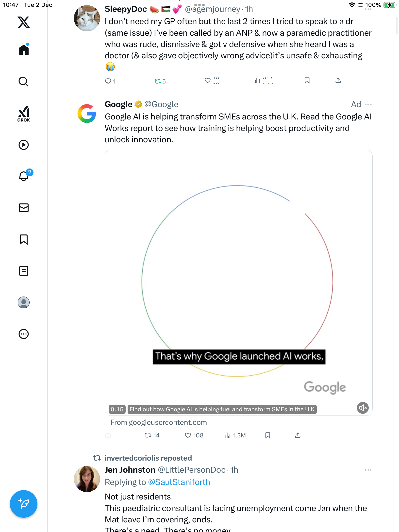Open notifications bell with 2 alerts
Screen dimensions: 399x532
tap(24, 176)
